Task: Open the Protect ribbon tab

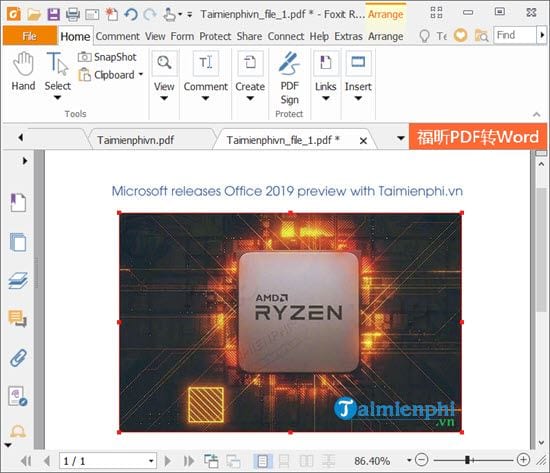Action: coord(215,36)
